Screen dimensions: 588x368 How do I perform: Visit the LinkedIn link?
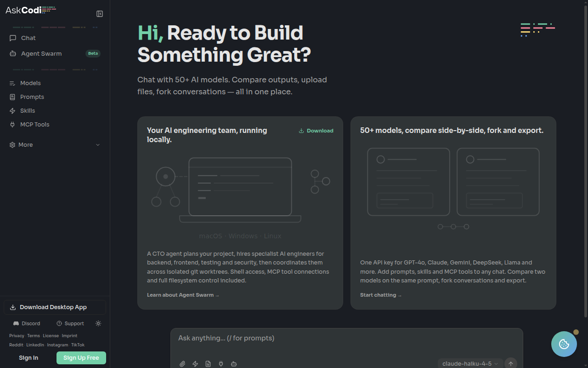(35, 345)
